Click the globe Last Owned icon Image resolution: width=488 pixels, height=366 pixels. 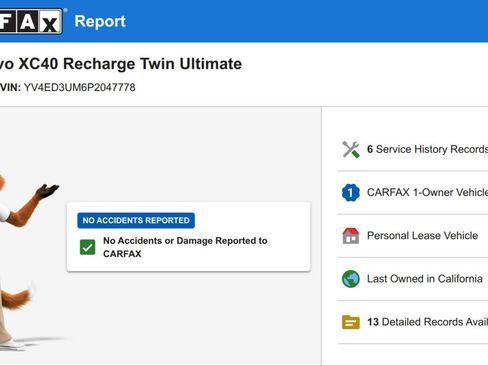click(x=351, y=279)
